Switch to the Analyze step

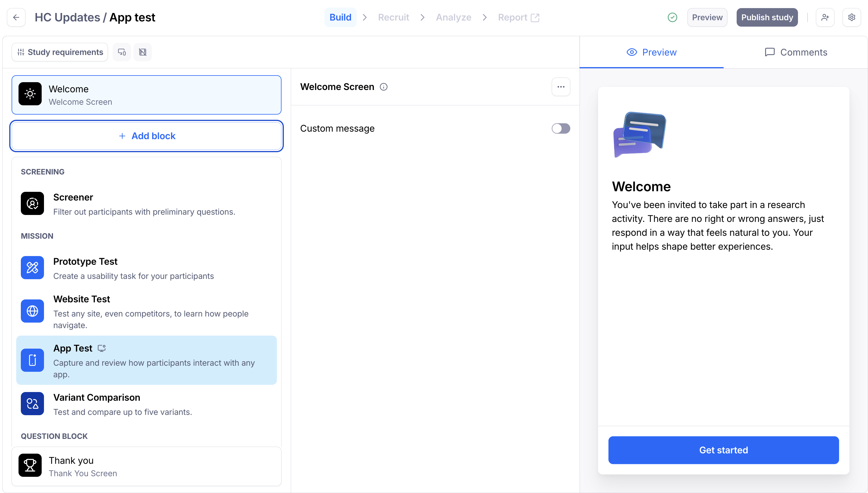[x=453, y=17]
